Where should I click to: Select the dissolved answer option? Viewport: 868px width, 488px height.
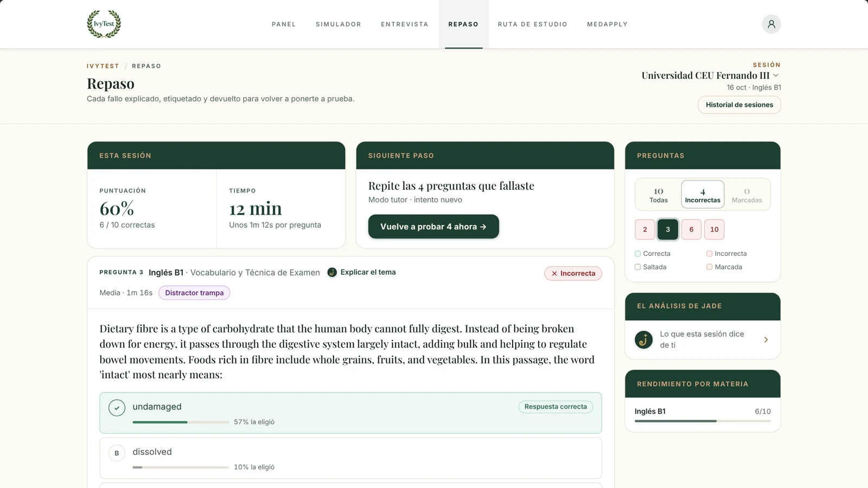click(x=350, y=458)
